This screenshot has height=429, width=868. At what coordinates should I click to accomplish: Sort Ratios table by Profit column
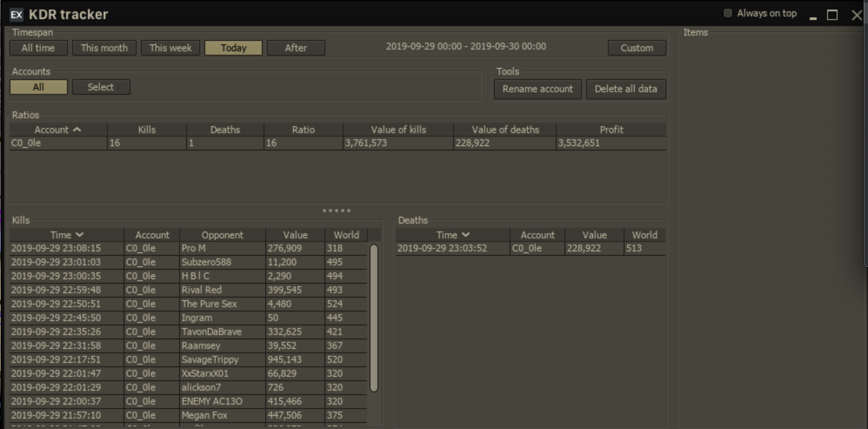point(611,130)
